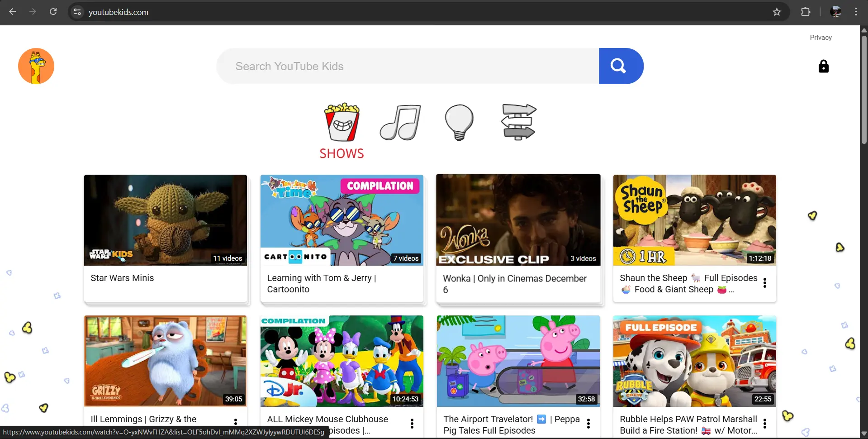Screen dimensions: 868x439
Task: Reload the YouTube Kids page
Action: tap(53, 12)
